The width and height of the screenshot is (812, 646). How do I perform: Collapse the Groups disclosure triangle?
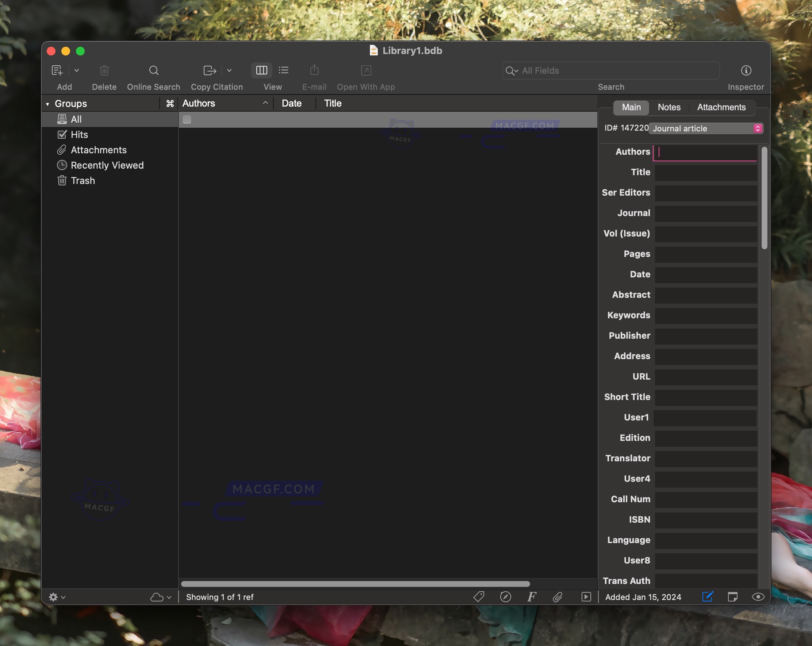point(48,104)
